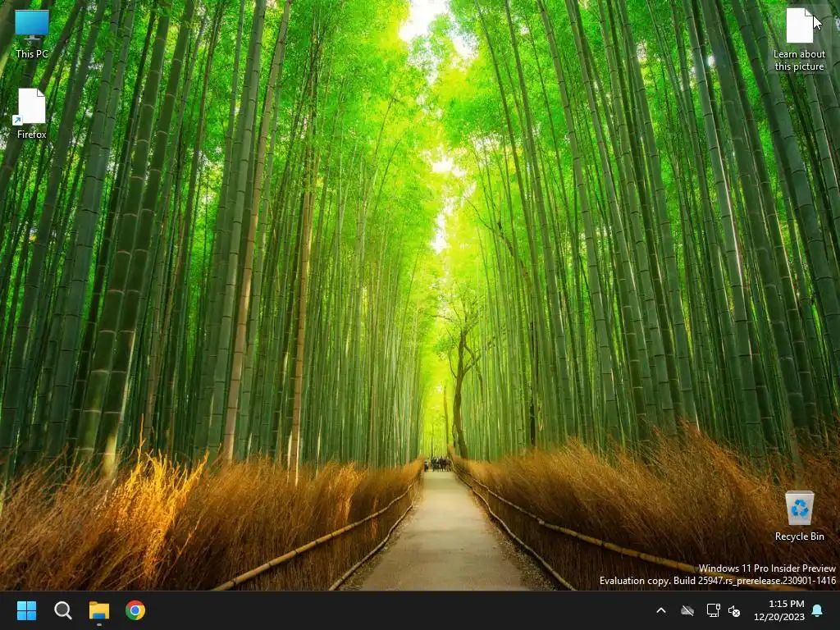Click the muted volume tray icon
The image size is (840, 630).
pos(734,610)
